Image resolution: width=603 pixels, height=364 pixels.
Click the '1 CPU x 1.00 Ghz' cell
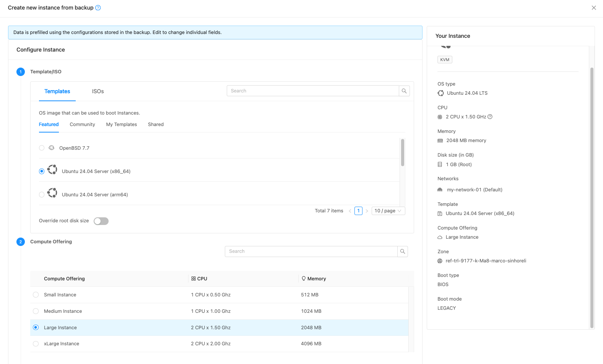click(x=211, y=311)
